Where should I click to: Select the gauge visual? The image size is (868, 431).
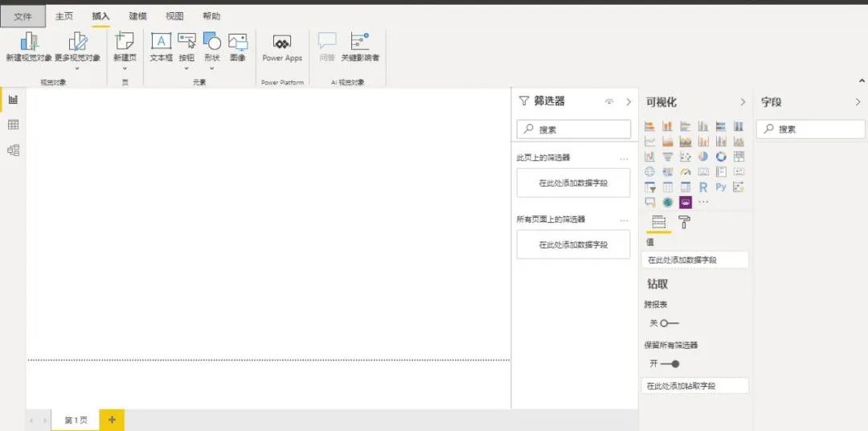coord(686,172)
